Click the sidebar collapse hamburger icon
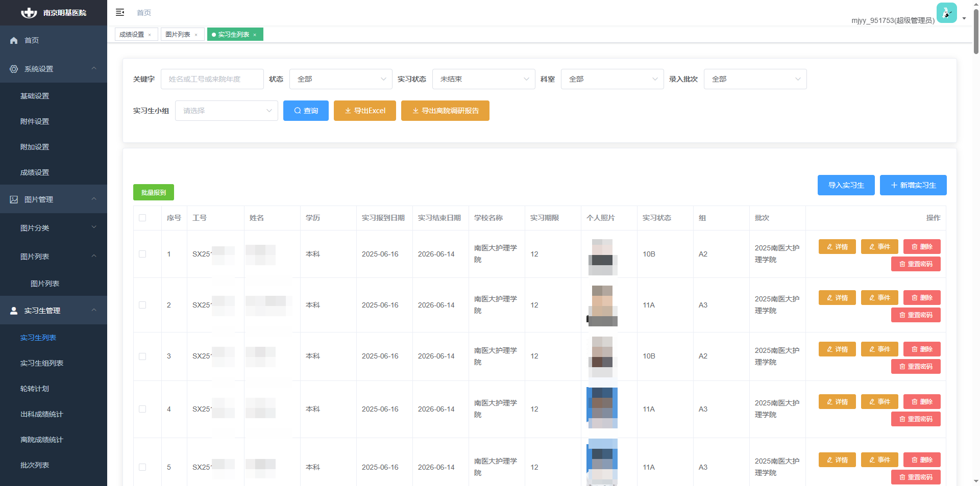The image size is (980, 486). click(120, 12)
